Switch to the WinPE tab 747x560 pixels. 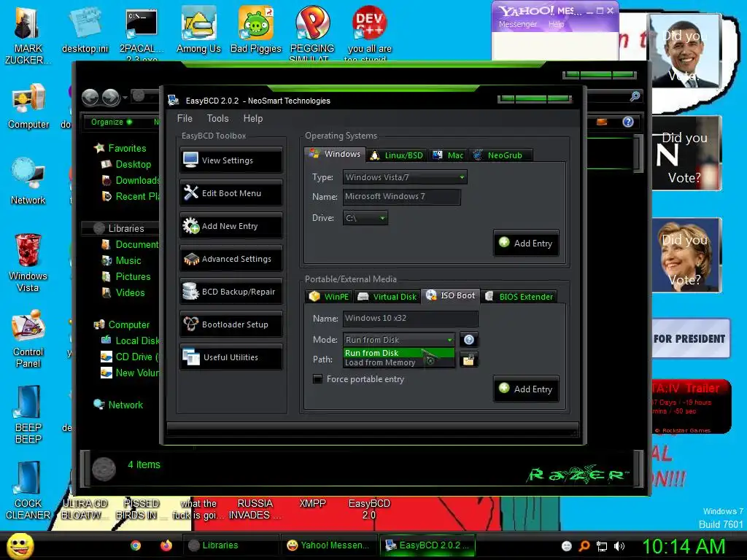tap(329, 297)
